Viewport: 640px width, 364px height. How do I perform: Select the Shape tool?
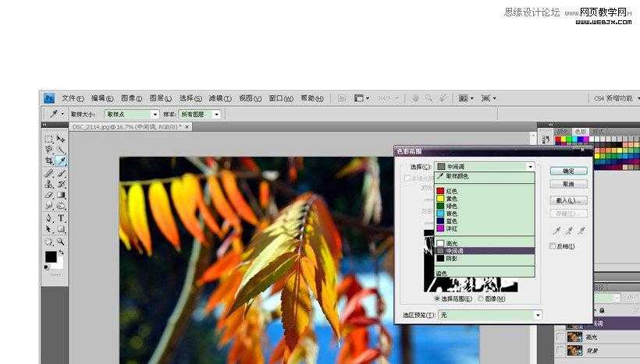point(61,229)
